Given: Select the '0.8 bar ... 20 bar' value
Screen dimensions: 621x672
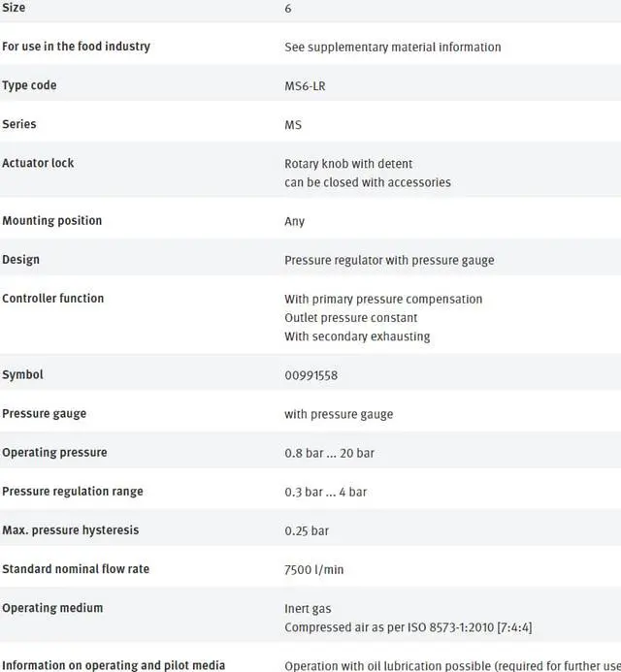Looking at the screenshot, I should (329, 453).
